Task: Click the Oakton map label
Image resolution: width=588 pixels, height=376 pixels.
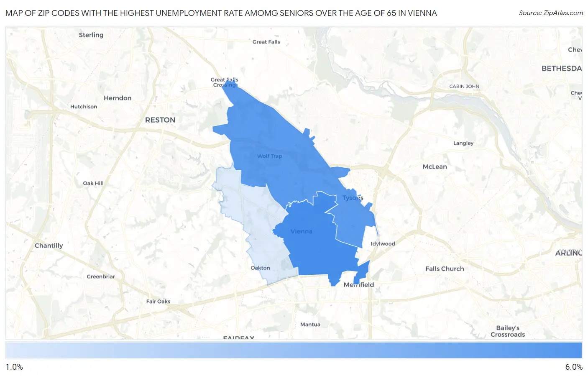Action: click(x=260, y=268)
